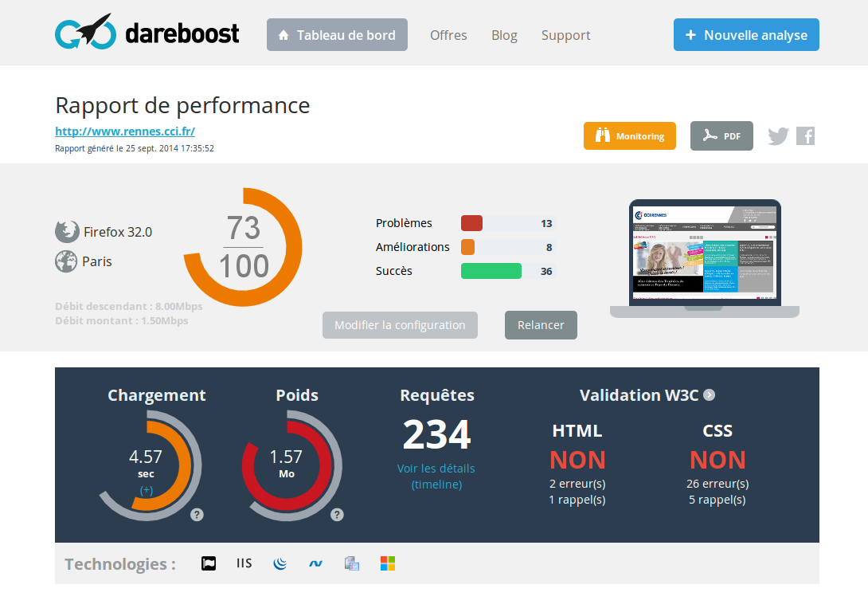Expand loading time details with (+)
The height and width of the screenshot is (612, 868).
tap(147, 490)
